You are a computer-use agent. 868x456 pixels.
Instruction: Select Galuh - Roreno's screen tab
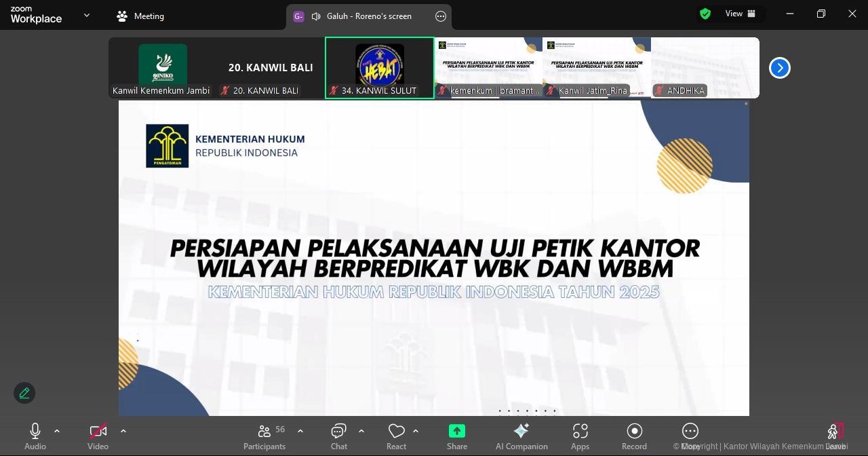coord(369,16)
